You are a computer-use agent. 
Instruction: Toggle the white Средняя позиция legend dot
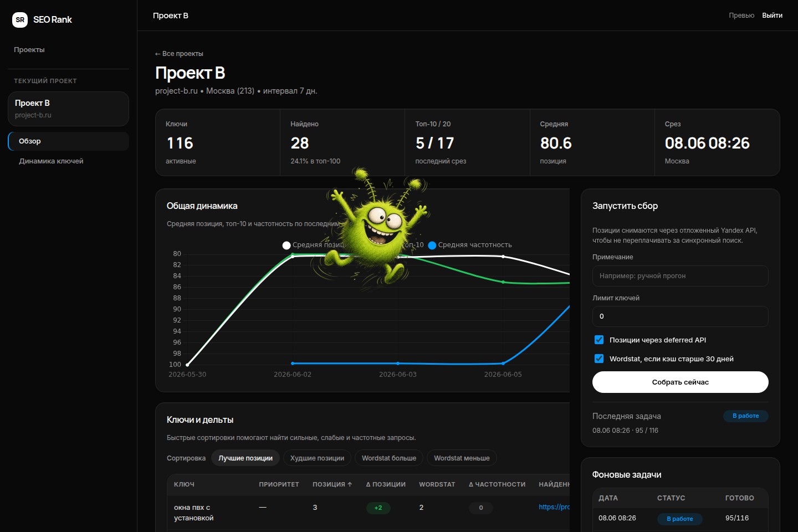tap(287, 245)
